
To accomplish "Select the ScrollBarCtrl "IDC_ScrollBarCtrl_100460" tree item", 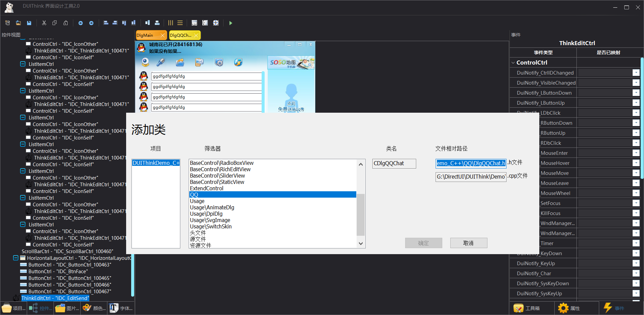I will 67,251.
